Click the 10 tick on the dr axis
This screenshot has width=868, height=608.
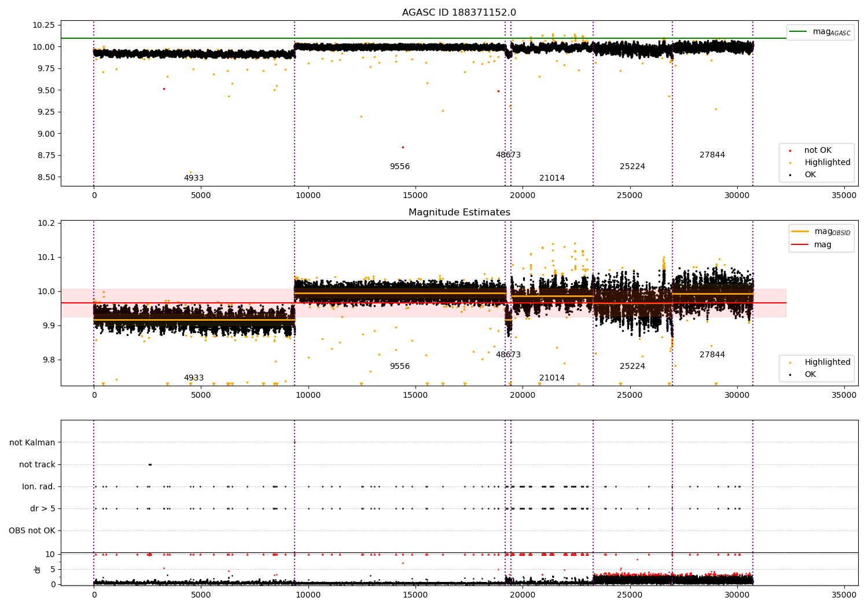pos(50,554)
